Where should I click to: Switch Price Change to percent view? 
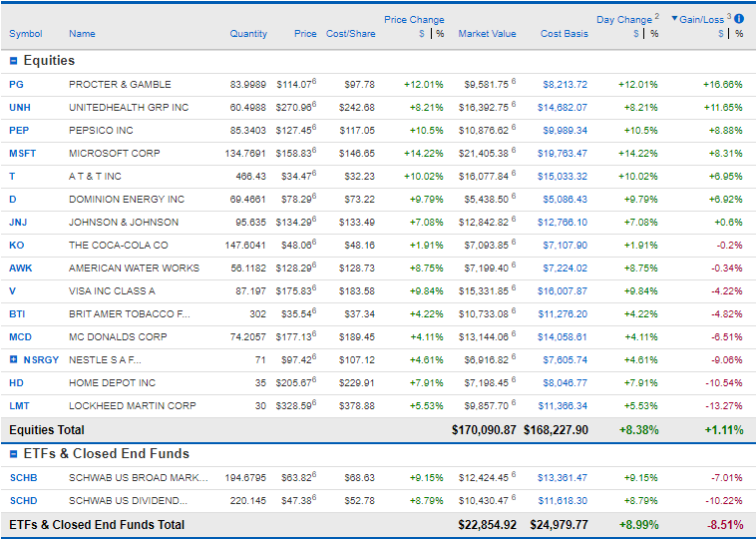click(x=440, y=34)
